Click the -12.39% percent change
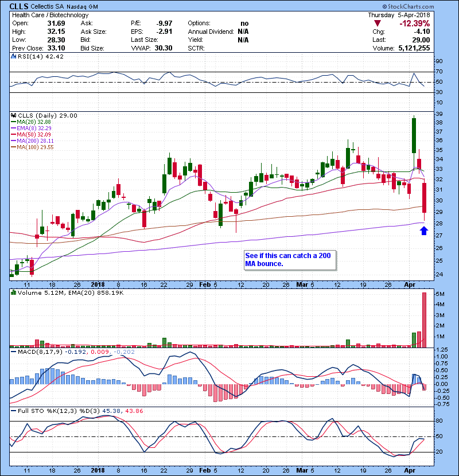Image resolution: width=459 pixels, height=476 pixels. tap(415, 24)
